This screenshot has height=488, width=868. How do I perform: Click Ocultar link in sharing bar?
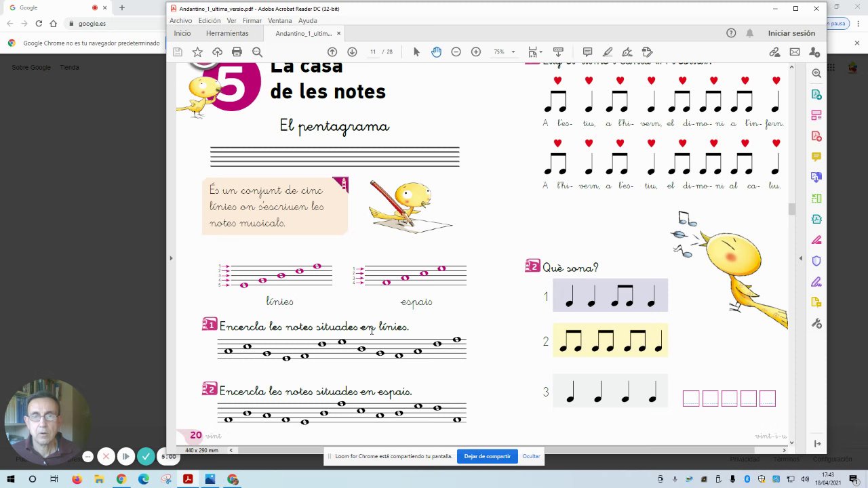click(x=531, y=456)
